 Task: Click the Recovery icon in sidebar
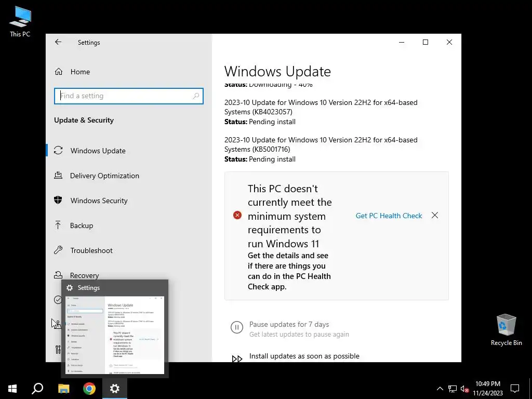[58, 275]
